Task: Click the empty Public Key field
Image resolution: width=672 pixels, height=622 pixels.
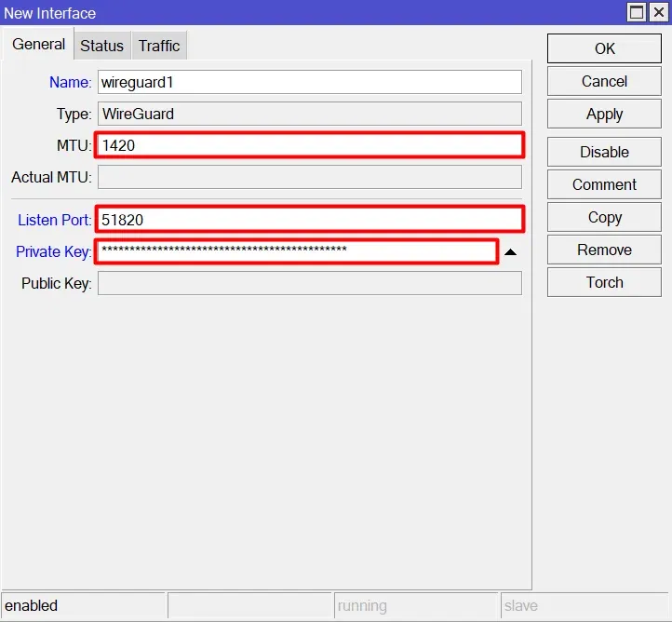Action: (x=309, y=283)
